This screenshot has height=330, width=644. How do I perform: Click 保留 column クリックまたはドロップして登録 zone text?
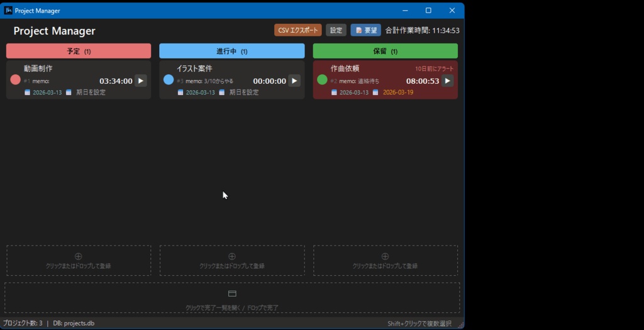coord(386,266)
